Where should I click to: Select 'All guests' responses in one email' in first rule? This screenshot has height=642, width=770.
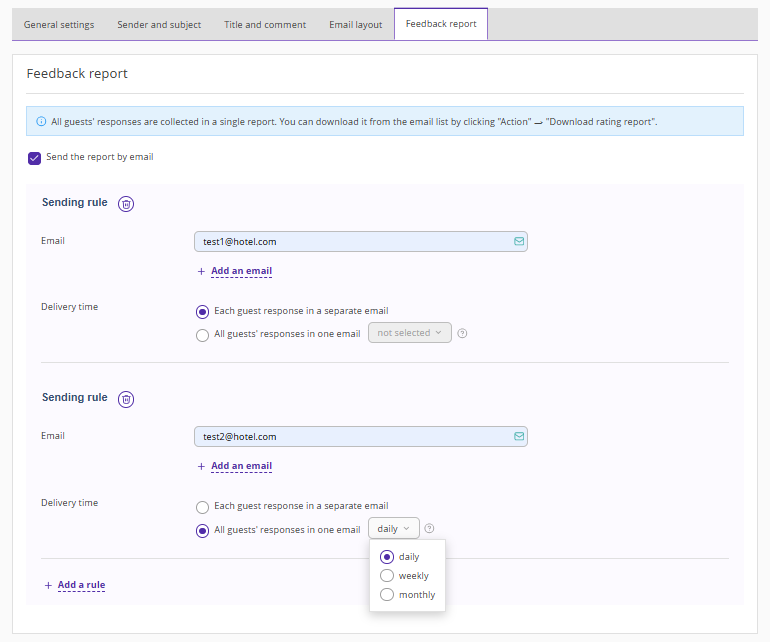(x=203, y=335)
